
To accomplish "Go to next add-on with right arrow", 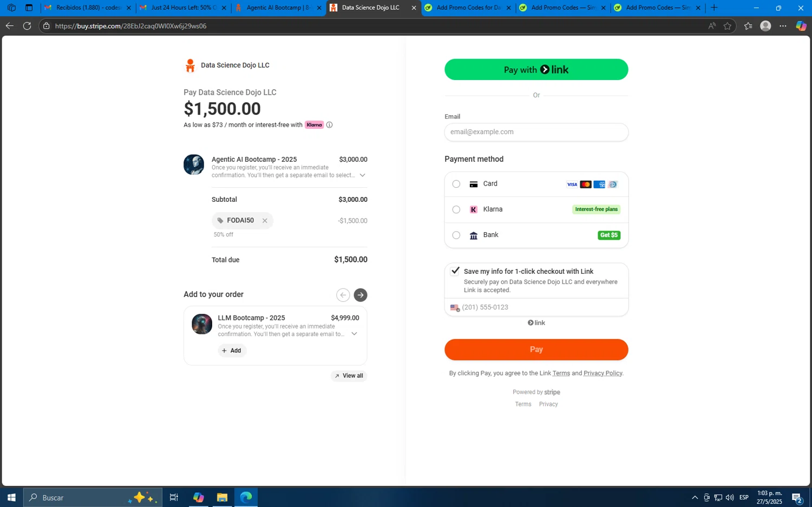I will 361,295.
